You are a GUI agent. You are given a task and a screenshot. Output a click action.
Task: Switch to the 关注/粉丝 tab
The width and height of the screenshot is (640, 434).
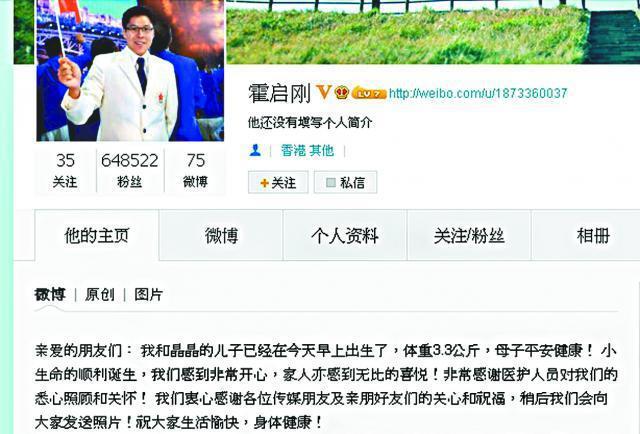click(469, 236)
